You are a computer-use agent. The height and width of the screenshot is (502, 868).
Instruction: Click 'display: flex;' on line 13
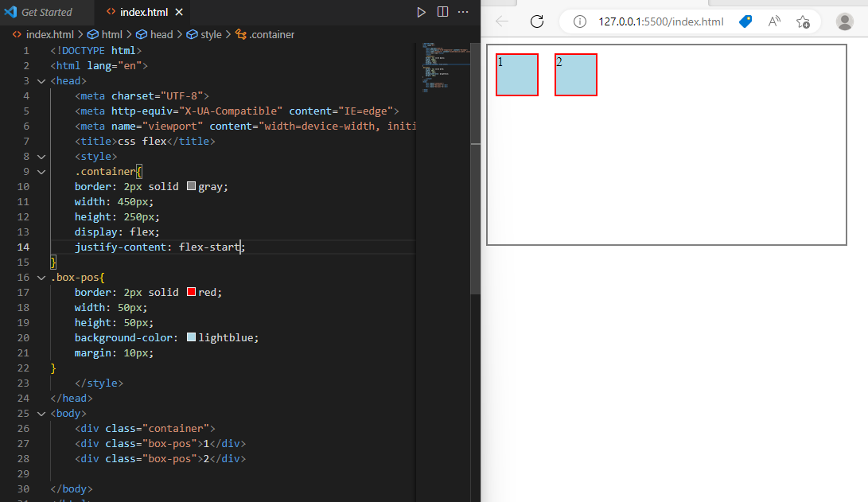pos(118,232)
